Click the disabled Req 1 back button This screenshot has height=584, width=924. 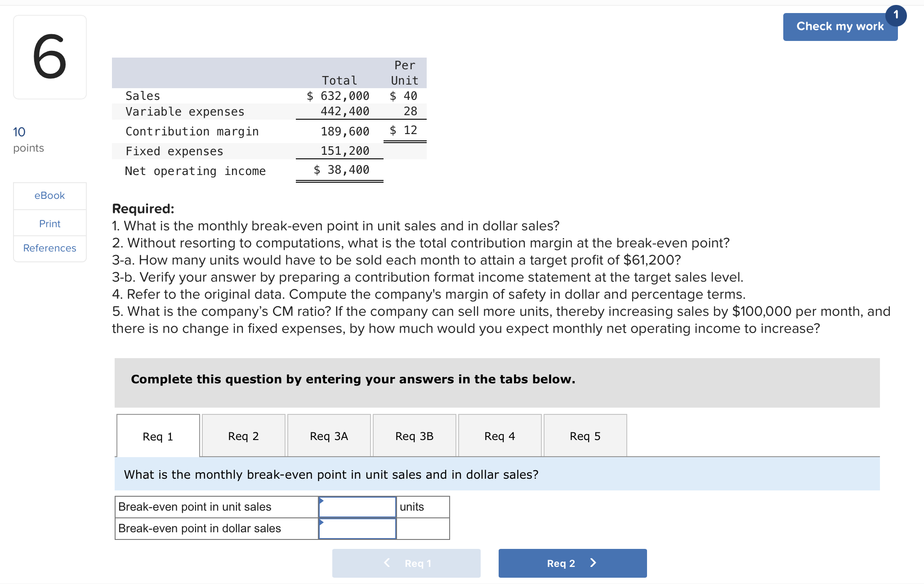406,563
